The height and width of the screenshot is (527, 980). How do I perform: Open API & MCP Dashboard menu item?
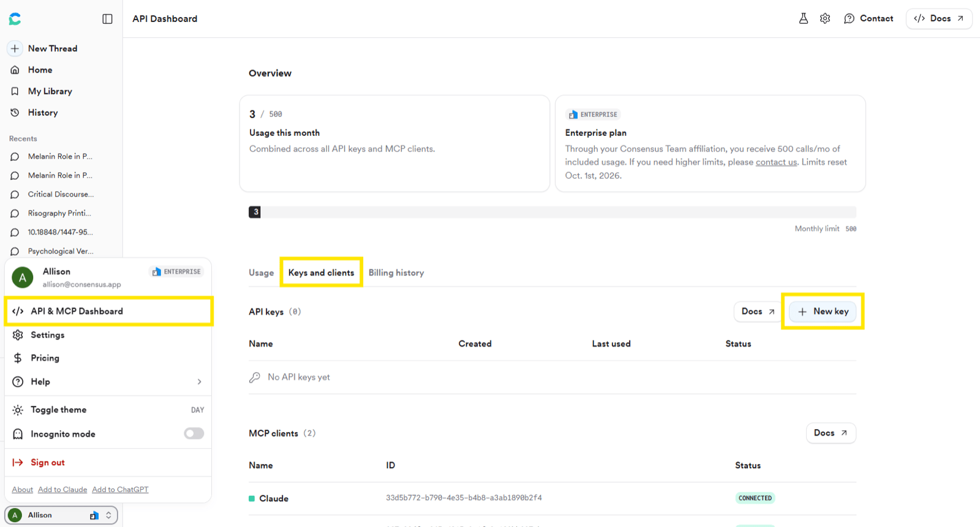108,311
